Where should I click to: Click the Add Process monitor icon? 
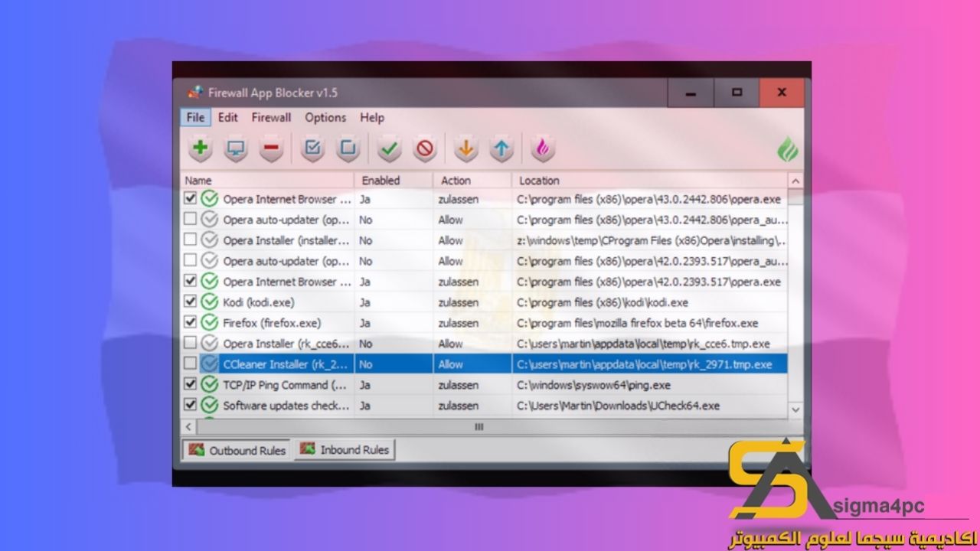(236, 148)
